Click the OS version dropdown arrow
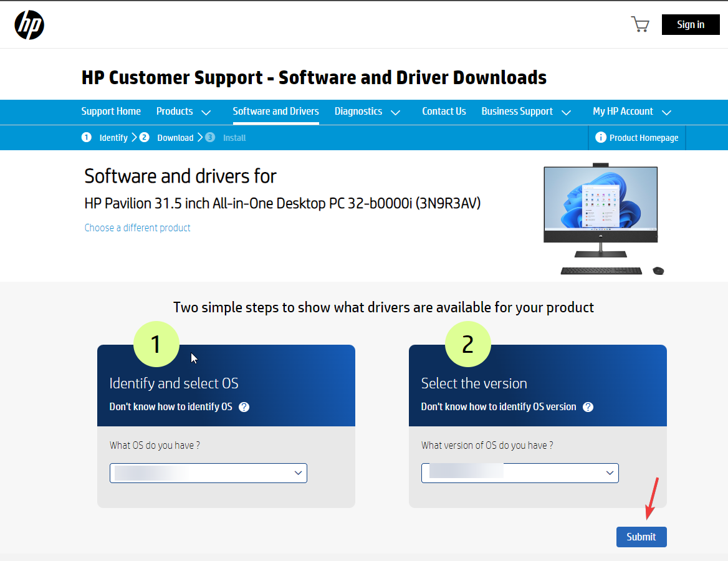This screenshot has height=561, width=728. (610, 473)
